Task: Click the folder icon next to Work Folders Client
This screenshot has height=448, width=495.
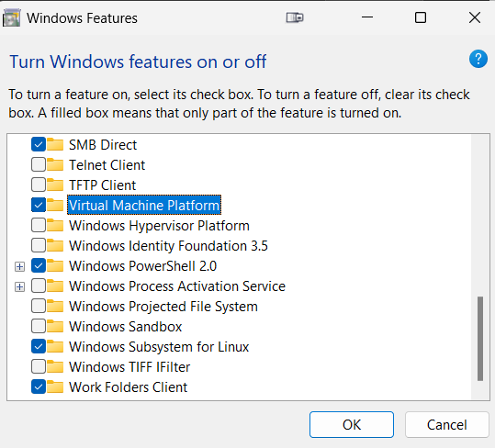Action: point(55,387)
